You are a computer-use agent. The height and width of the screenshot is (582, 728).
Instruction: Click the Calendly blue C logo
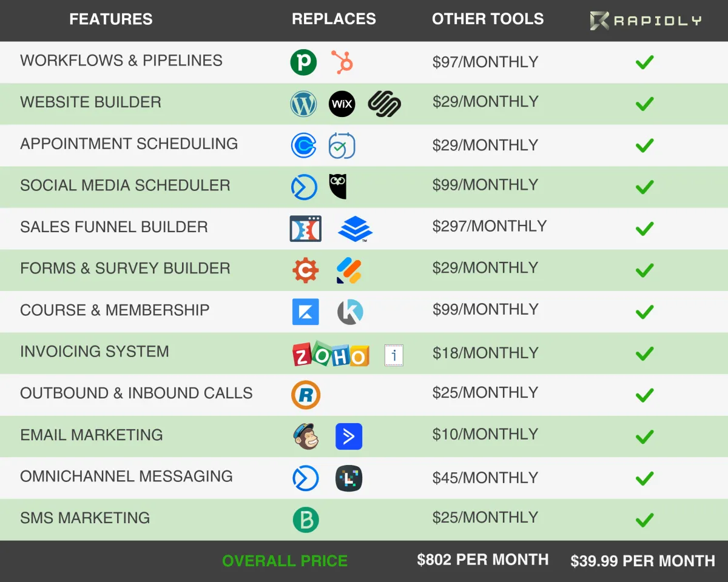[x=303, y=145]
